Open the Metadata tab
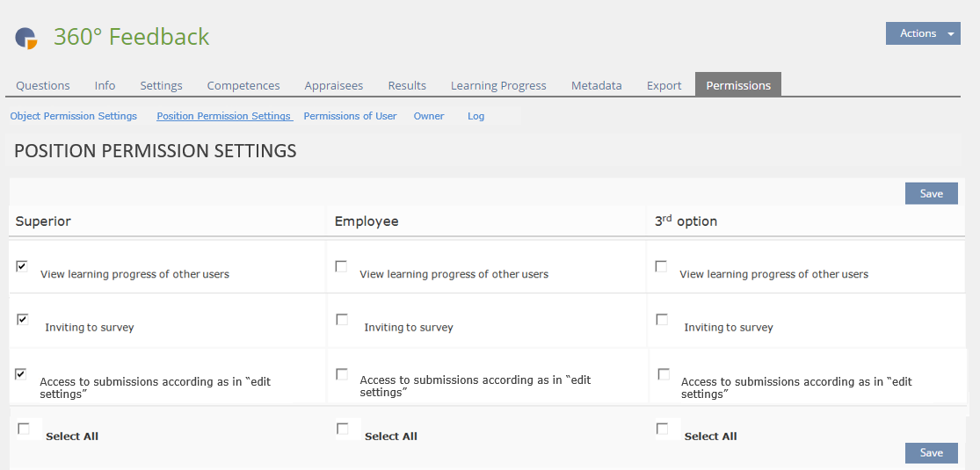Screen dimensions: 980x470 pos(596,85)
